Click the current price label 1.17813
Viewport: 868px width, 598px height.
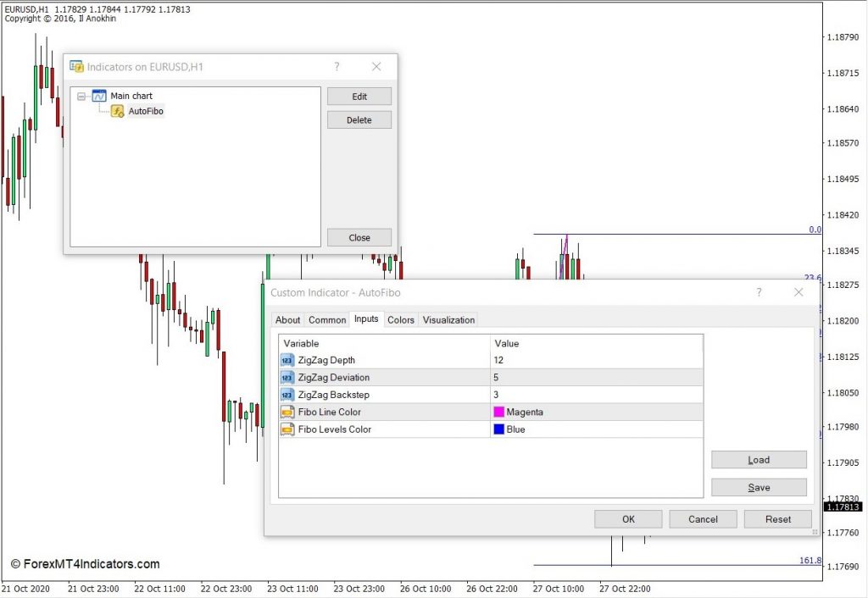click(843, 507)
